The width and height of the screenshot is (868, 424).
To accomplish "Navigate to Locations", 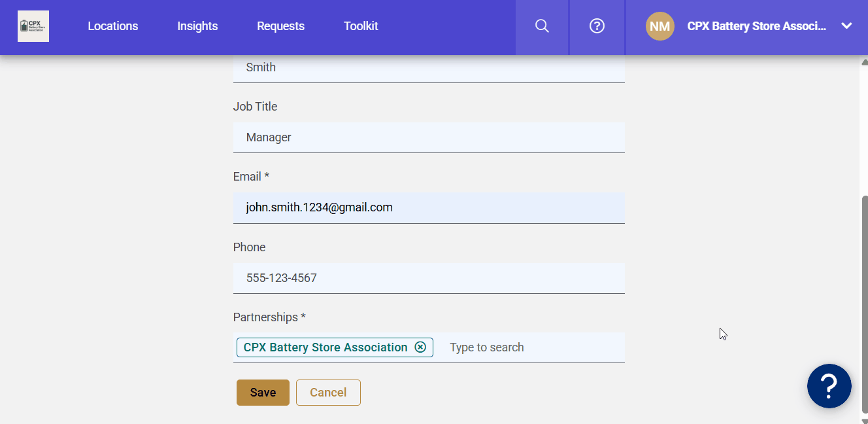I will (x=112, y=26).
